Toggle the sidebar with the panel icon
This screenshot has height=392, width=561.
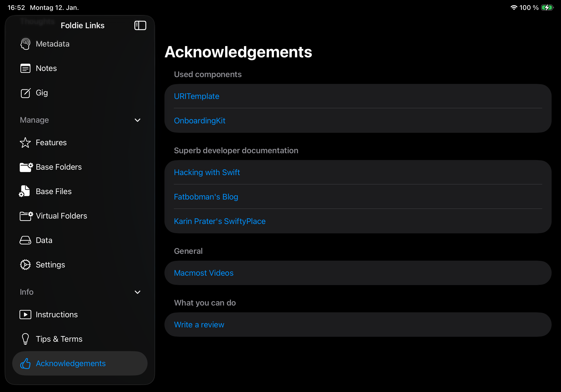(x=140, y=25)
